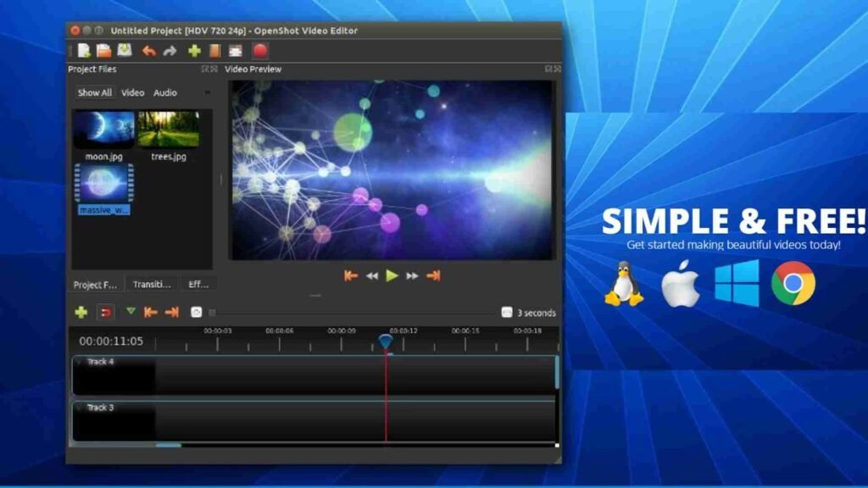Open the Project Files filter dropdown arrow
The height and width of the screenshot is (488, 868).
[x=206, y=93]
